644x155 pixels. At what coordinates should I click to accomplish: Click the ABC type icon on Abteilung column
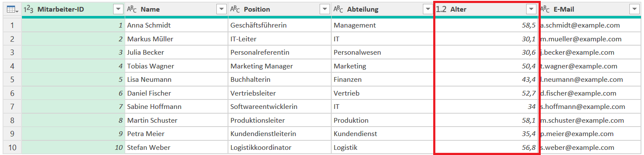click(x=338, y=9)
